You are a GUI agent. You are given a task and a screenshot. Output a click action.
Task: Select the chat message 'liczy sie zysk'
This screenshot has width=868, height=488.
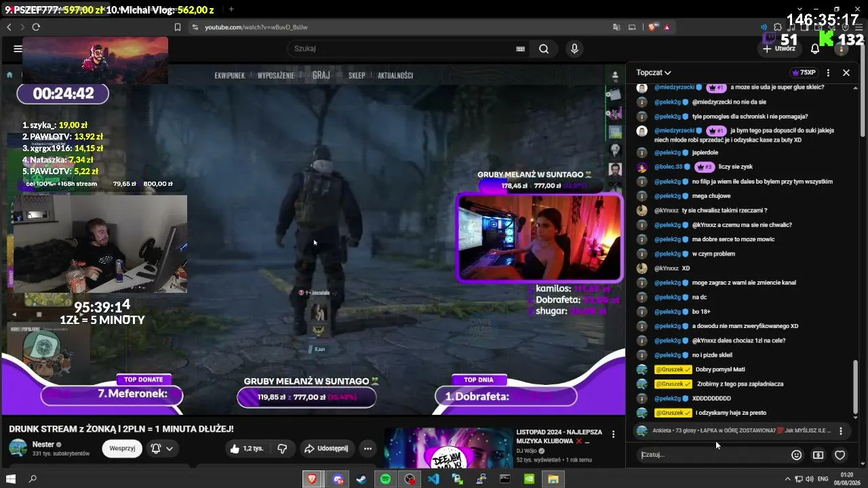coord(736,167)
